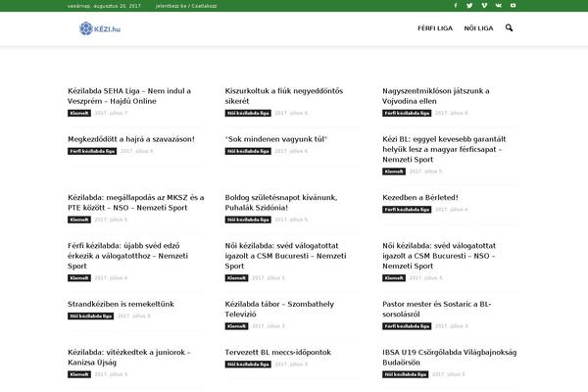Open the Twitter social icon
The height and width of the screenshot is (392, 588).
coord(469,6)
